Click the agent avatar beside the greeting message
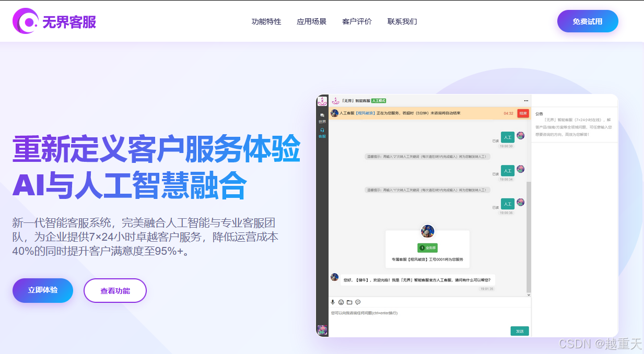 pyautogui.click(x=334, y=277)
